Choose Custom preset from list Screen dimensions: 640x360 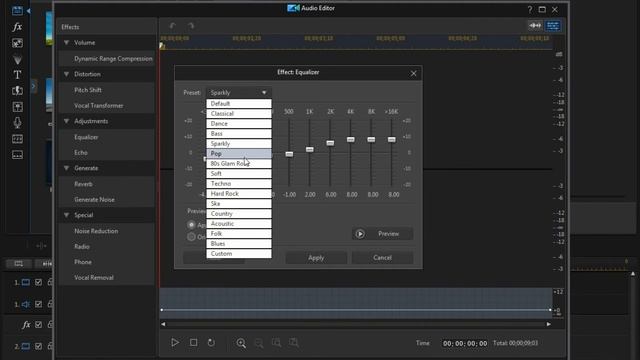239,253
